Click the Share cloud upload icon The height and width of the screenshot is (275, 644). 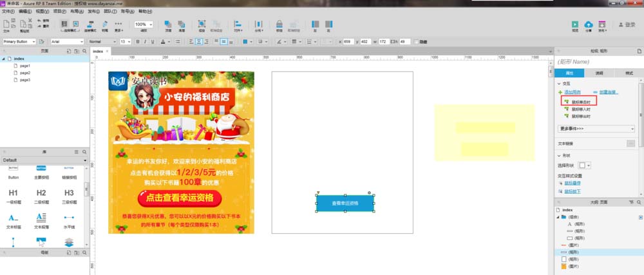[x=589, y=24]
